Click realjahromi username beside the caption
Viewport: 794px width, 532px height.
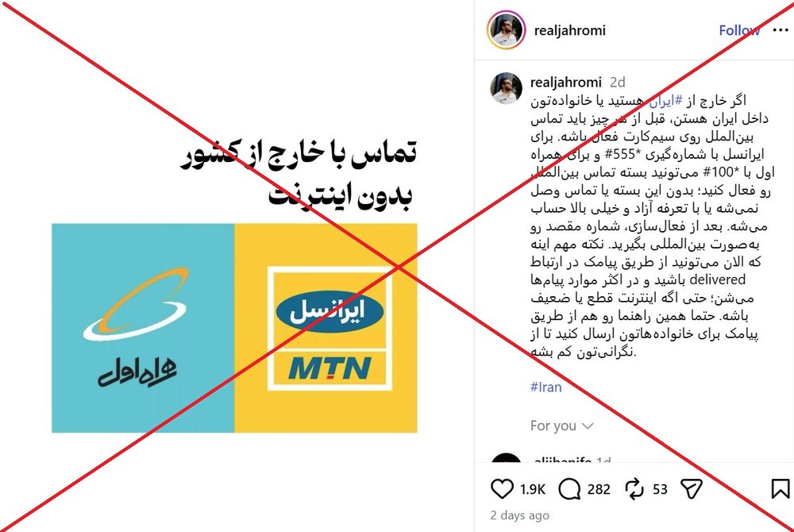(566, 82)
